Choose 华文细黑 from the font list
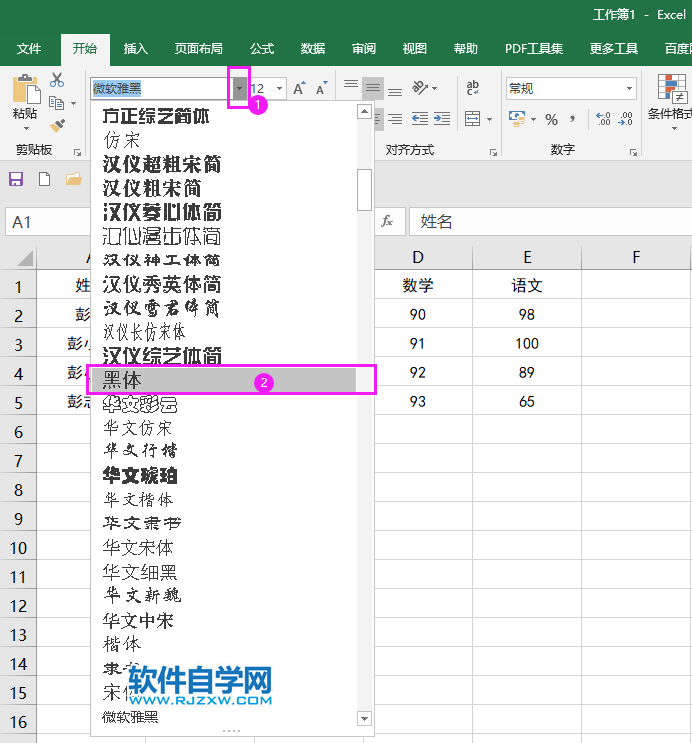 point(223,572)
